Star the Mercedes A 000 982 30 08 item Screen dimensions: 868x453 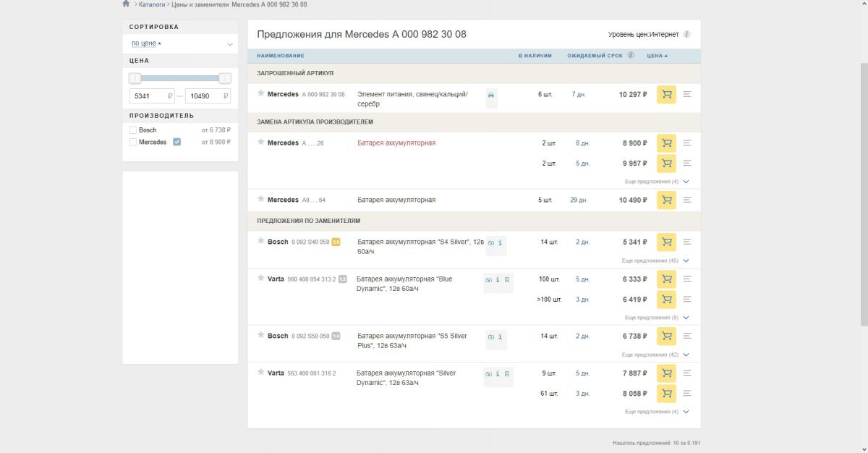point(261,93)
